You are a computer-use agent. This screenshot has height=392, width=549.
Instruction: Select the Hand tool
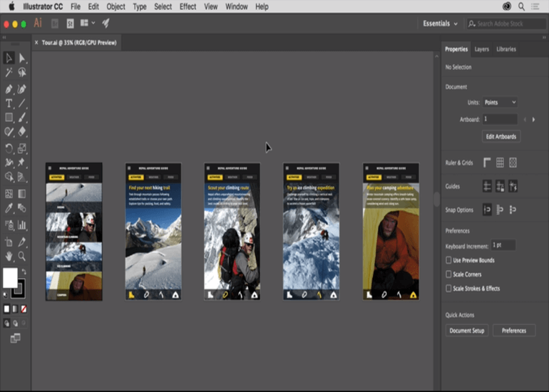9,256
